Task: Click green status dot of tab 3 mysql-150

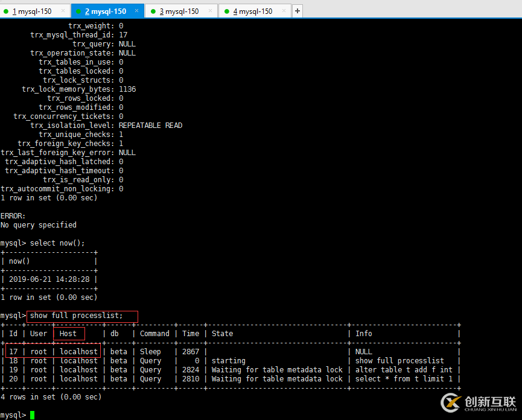Action: pyautogui.click(x=153, y=11)
